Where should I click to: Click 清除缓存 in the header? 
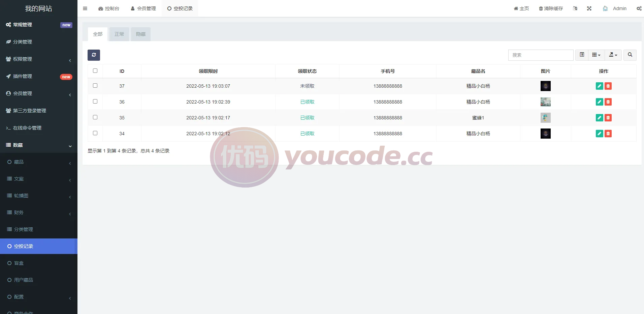click(551, 8)
